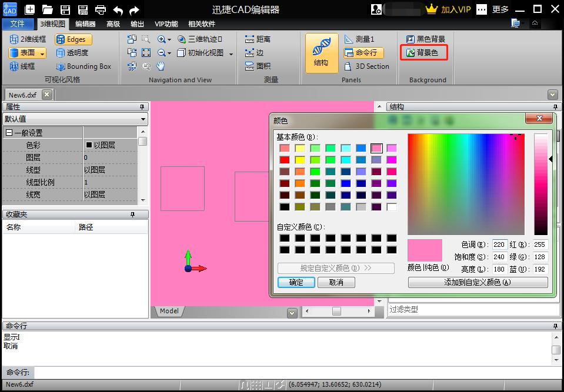The image size is (564, 392).
Task: Click 添加到自定义颜色 button
Action: point(478,283)
